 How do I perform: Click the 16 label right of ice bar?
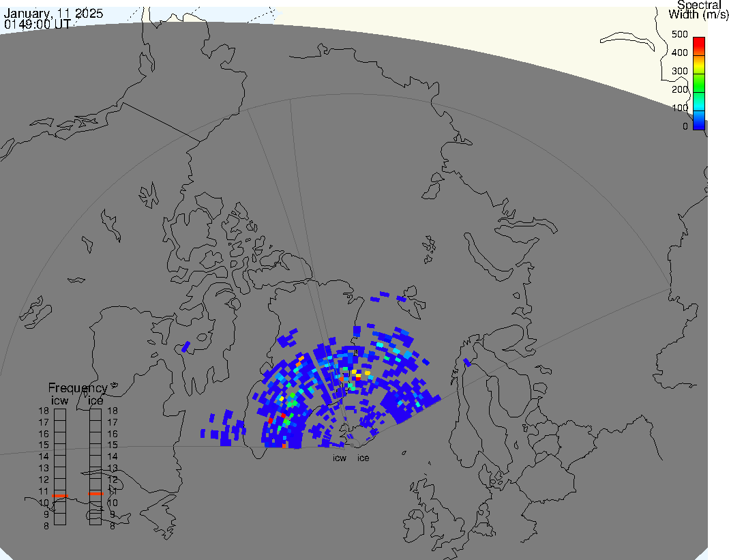(113, 434)
